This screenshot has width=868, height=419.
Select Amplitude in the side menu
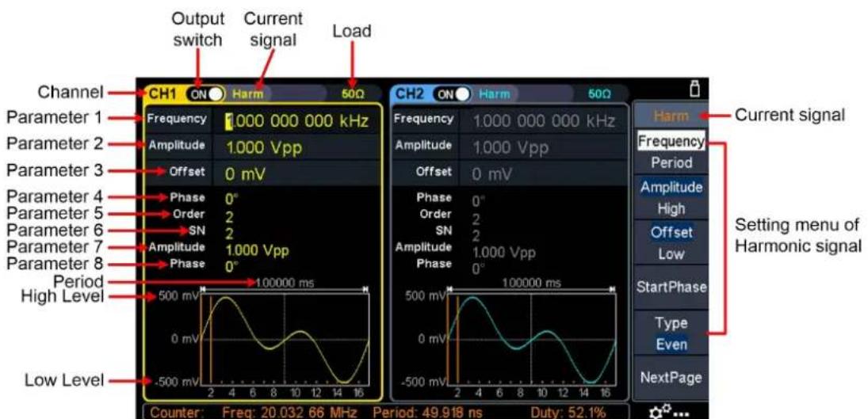tap(671, 188)
